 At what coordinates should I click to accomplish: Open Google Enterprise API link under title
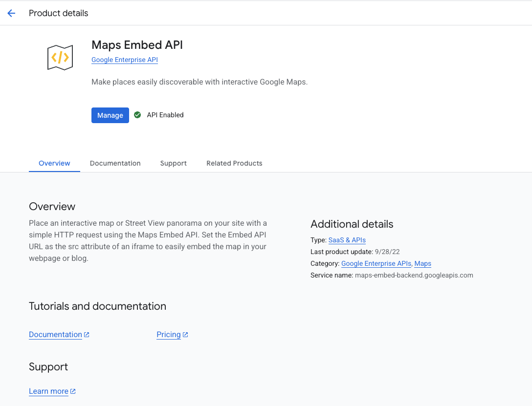point(124,60)
